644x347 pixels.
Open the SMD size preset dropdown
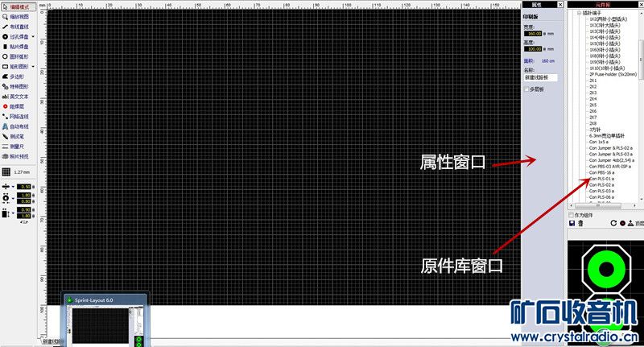13,213
